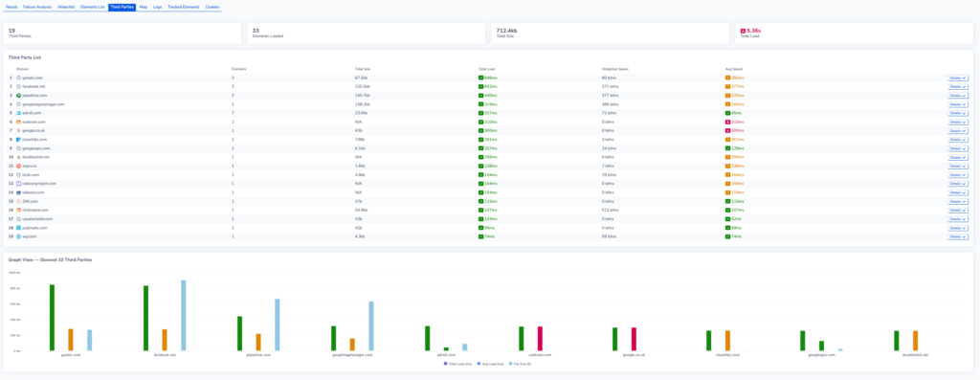The image size is (980, 380).
Task: Click the googleapis.com favicon icon
Action: [x=19, y=148]
